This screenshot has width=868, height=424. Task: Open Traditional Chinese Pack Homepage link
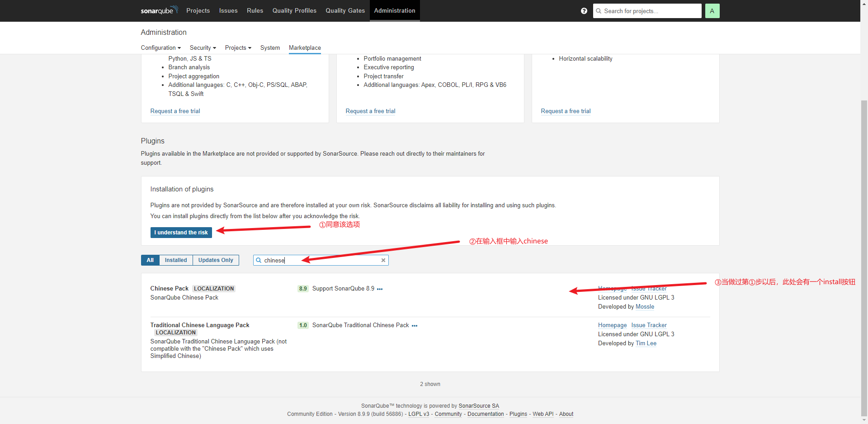(x=612, y=325)
